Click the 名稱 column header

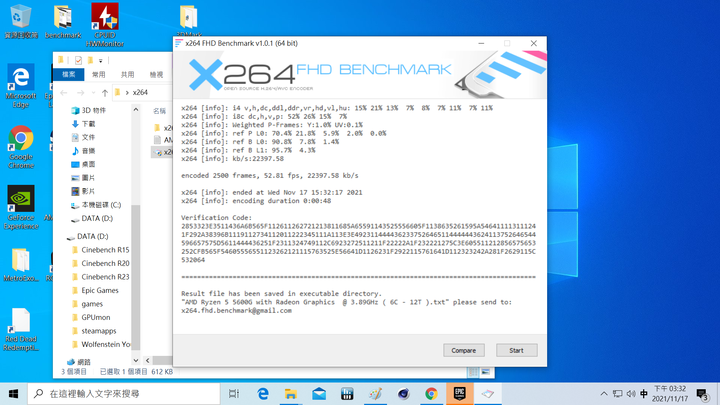159,111
